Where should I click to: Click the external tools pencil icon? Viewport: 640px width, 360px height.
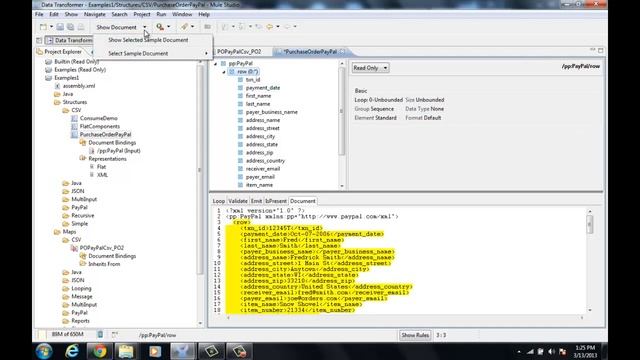coord(184,27)
